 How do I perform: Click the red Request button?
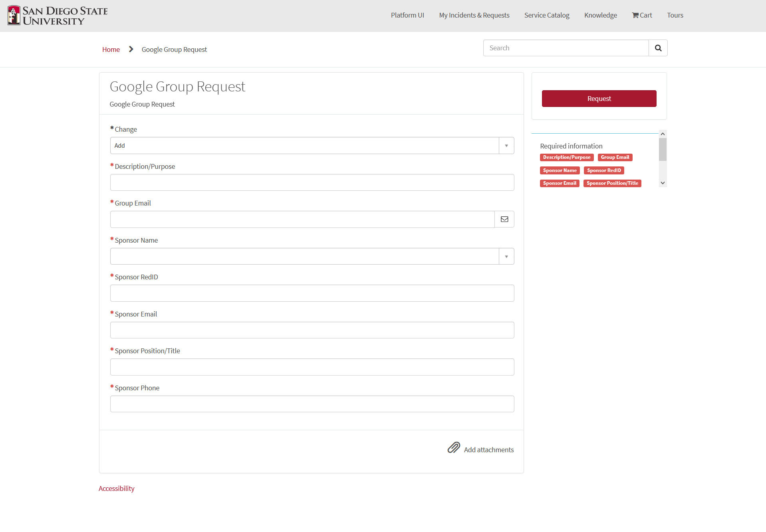point(599,99)
